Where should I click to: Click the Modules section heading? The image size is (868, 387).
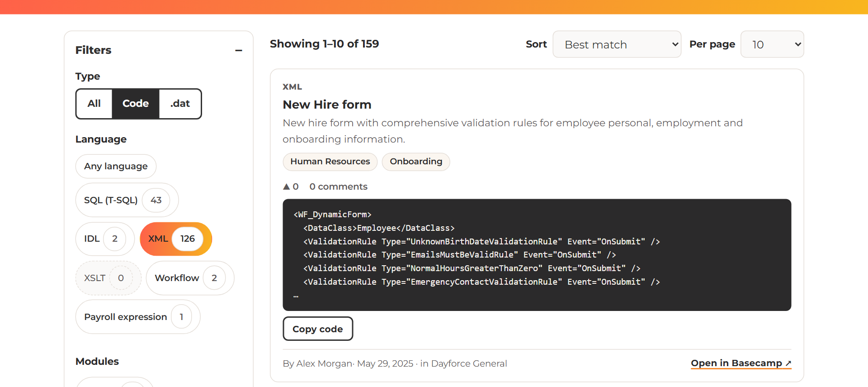(x=97, y=361)
